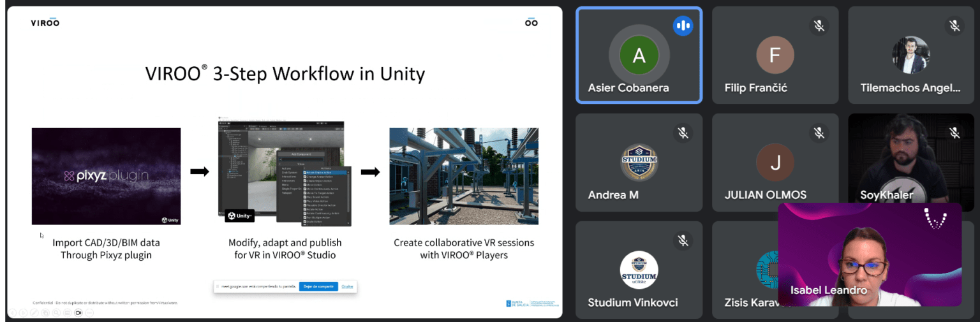Screen dimensions: 980x322
Task: Click the slide title '3-Step Workflow in Unity'
Action: coord(318,73)
